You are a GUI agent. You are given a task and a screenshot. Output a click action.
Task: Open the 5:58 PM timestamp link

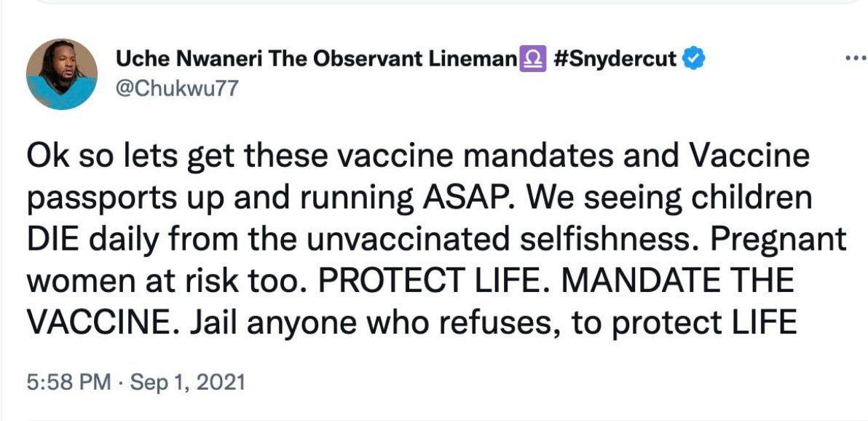click(69, 383)
